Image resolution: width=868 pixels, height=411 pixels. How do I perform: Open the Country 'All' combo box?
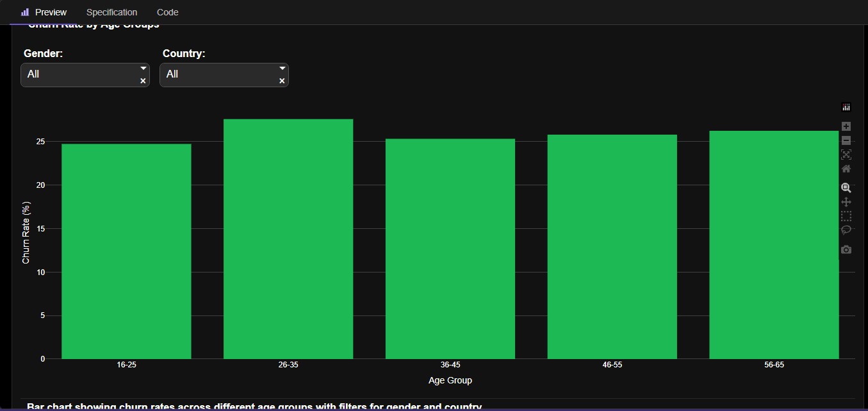click(224, 75)
